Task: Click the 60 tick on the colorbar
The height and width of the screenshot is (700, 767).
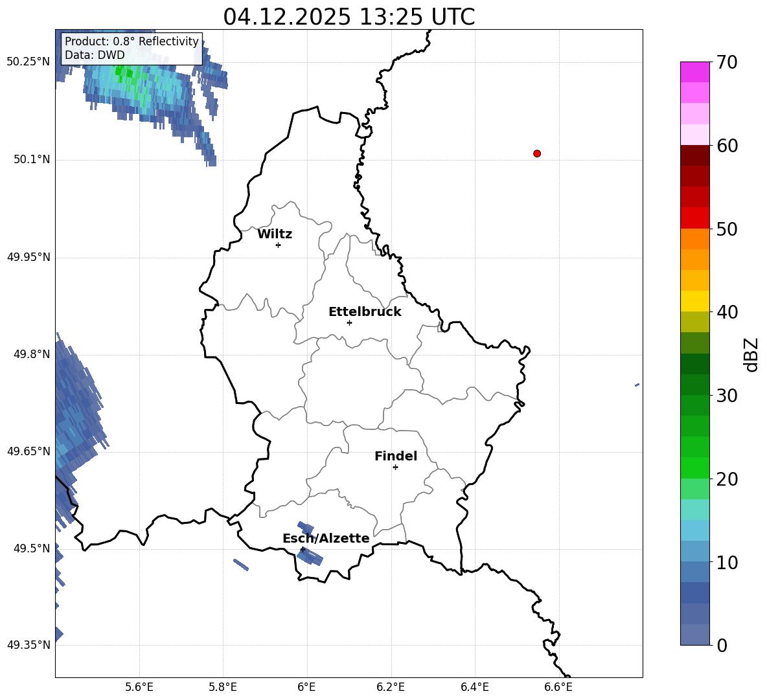Action: pos(727,146)
